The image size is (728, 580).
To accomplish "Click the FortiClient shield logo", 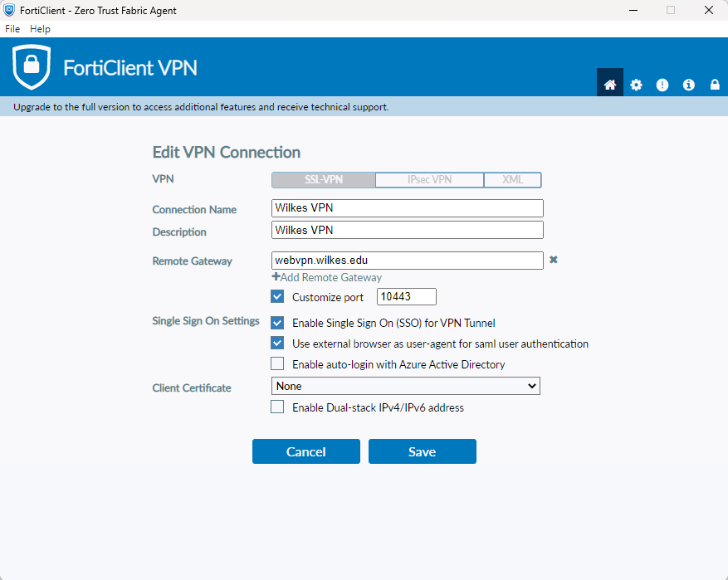I will tap(32, 67).
